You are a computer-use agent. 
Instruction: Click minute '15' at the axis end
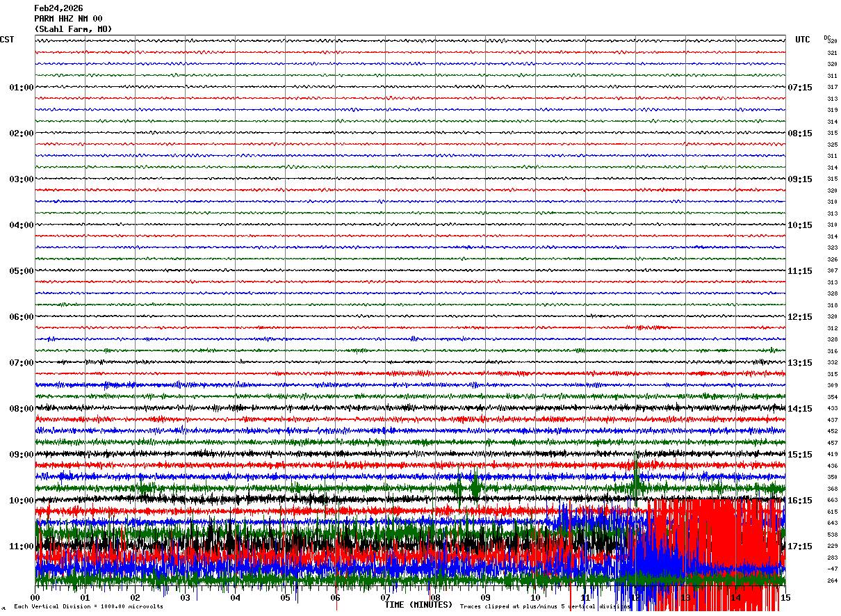pos(785,598)
